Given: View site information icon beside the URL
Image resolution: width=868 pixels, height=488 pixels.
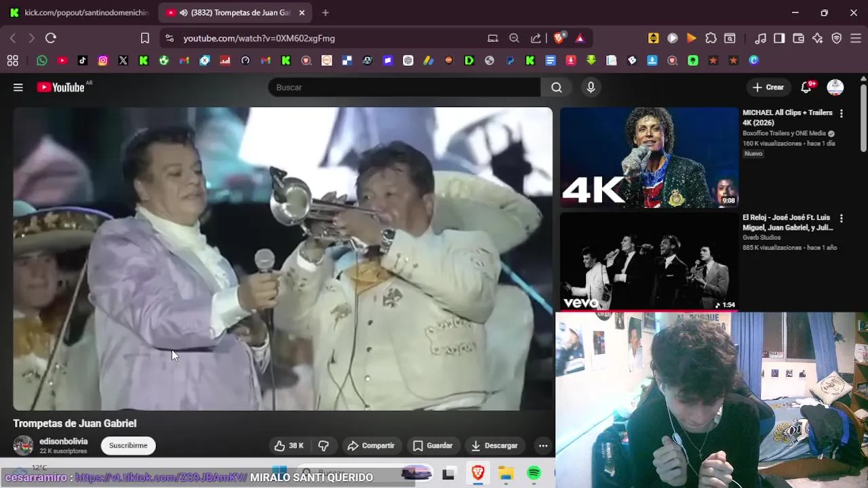Looking at the screenshot, I should 170,39.
